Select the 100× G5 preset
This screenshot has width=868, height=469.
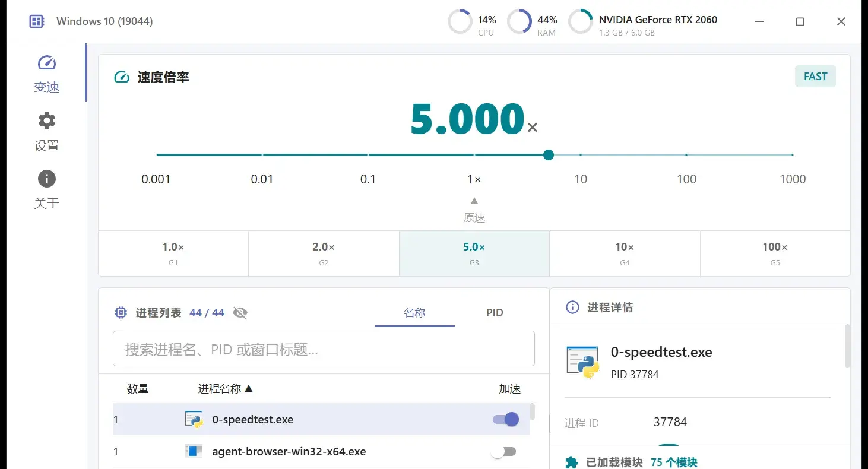pos(775,253)
